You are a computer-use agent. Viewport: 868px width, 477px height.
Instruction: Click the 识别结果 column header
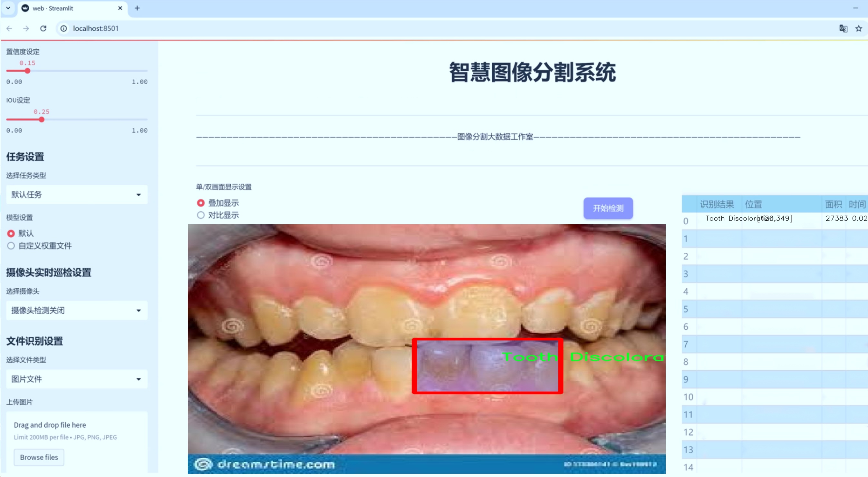[x=716, y=204]
